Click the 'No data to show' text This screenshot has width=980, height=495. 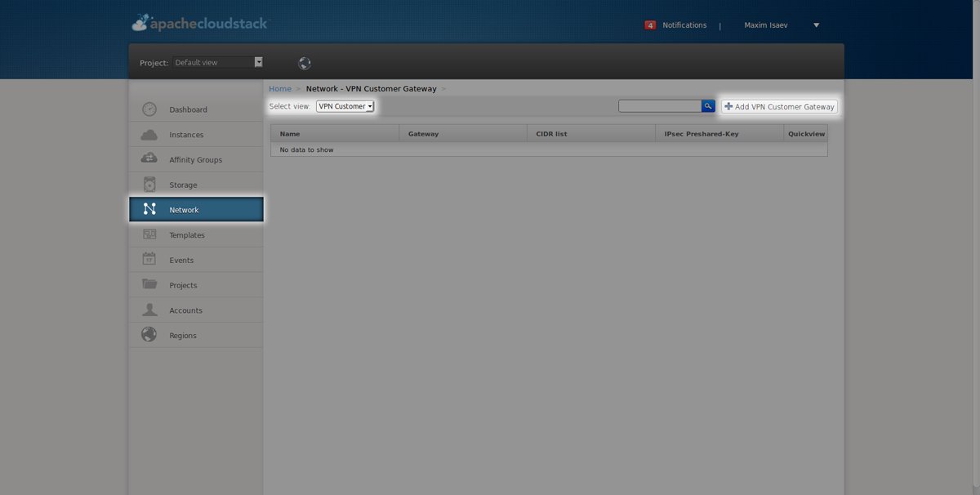pos(306,149)
